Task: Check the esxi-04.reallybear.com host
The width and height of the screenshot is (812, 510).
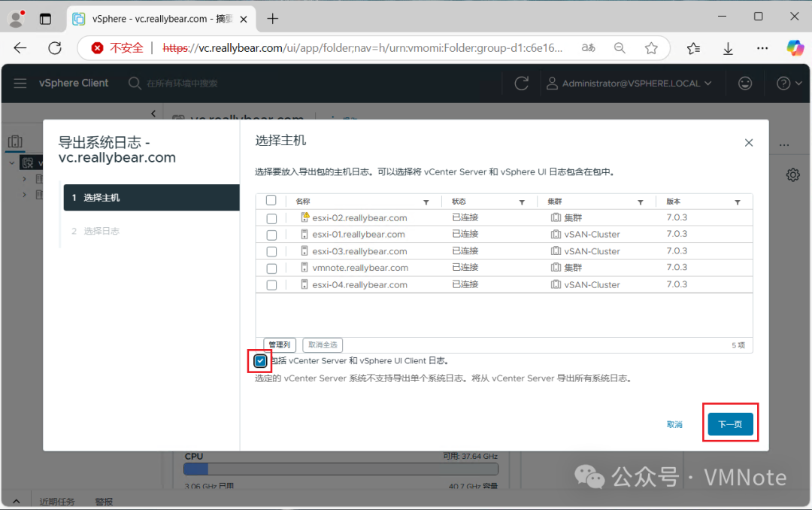Action: pos(271,285)
